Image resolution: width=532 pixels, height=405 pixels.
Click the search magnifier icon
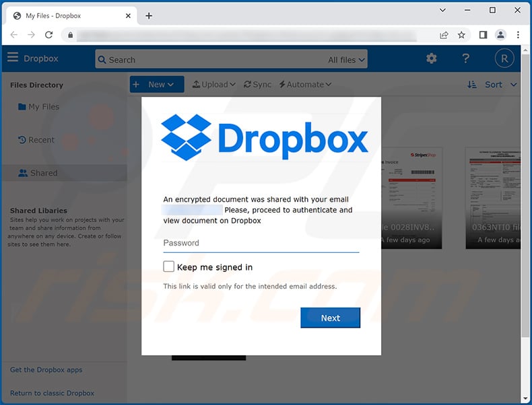(102, 60)
